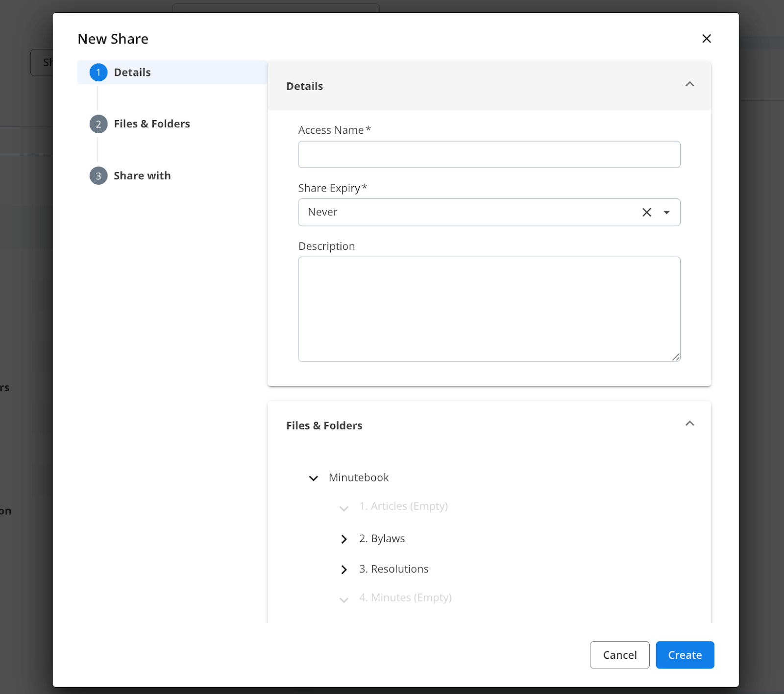Click the Access Name text field
Image resolution: width=784 pixels, height=694 pixels.
[x=489, y=155]
